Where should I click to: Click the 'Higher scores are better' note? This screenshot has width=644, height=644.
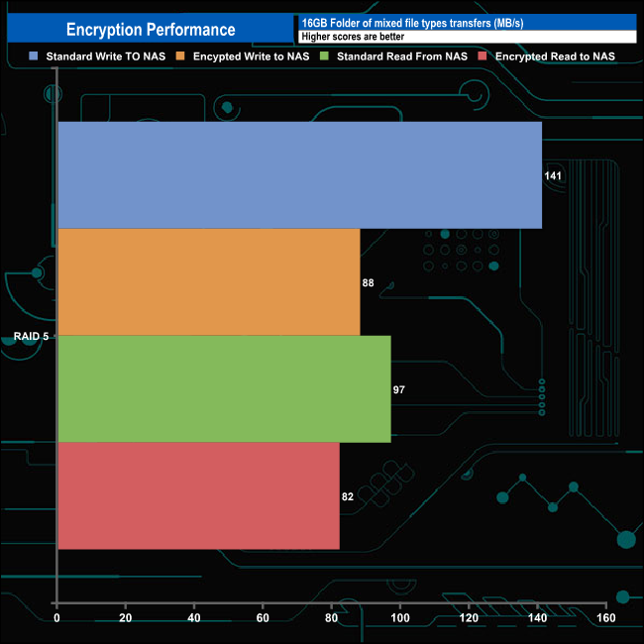353,37
